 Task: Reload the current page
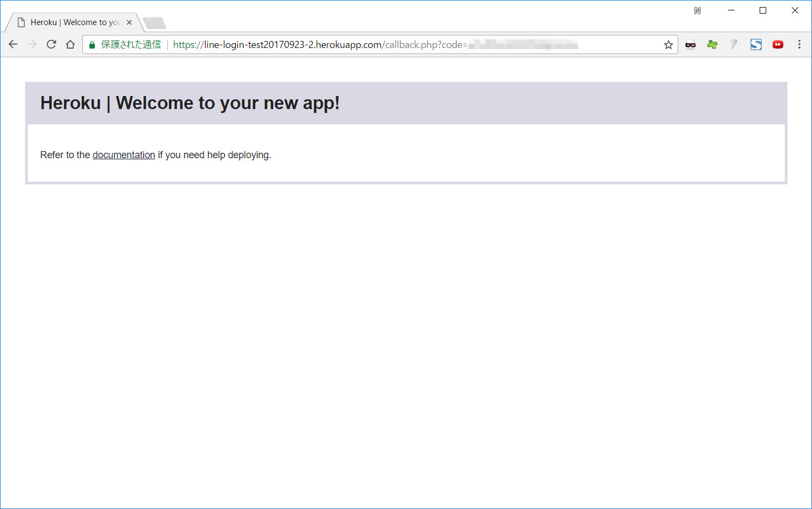(x=51, y=45)
